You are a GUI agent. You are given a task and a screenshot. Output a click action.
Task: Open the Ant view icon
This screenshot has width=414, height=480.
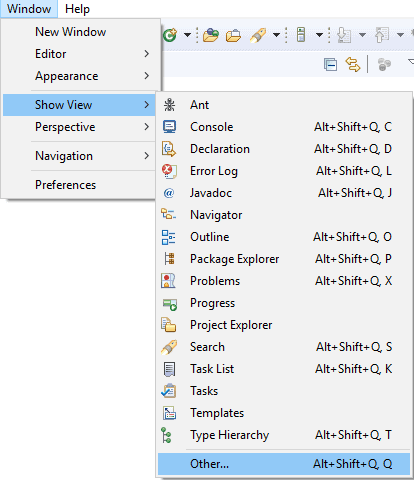coord(169,105)
